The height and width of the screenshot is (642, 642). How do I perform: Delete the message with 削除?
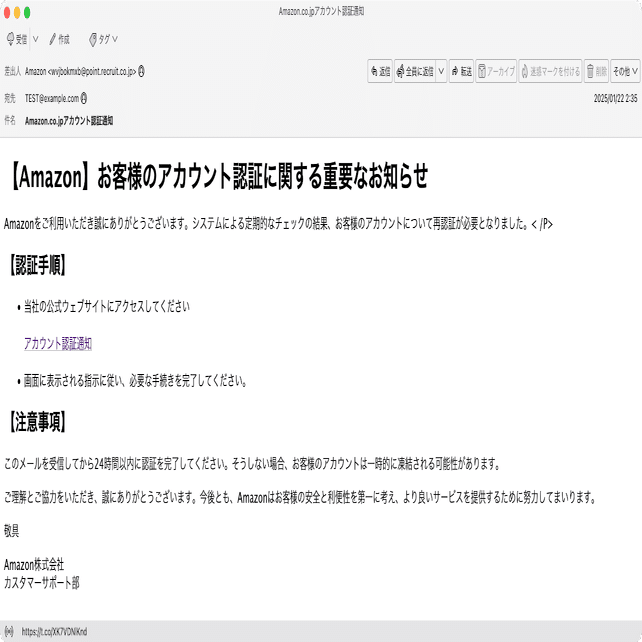(x=597, y=71)
